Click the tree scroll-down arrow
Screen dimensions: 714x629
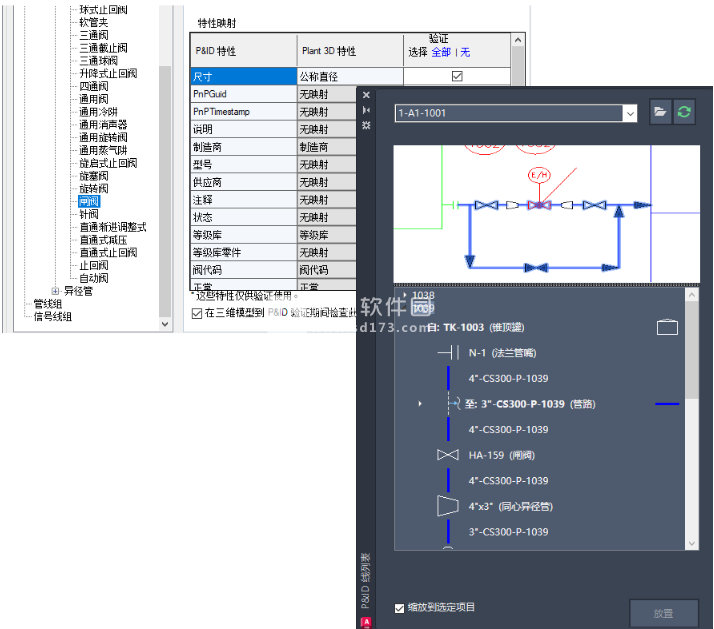tap(165, 324)
